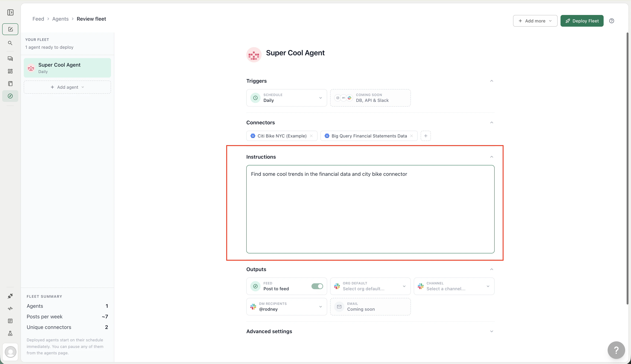Screen dimensions: 631x364
Task: Click the floating help bubble at bottom right
Action: coord(616,350)
